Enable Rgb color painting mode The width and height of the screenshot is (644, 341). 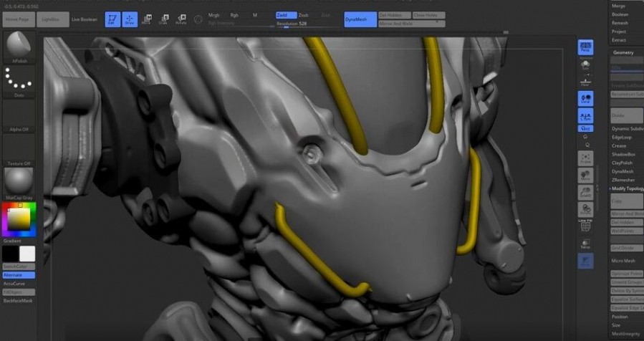234,15
